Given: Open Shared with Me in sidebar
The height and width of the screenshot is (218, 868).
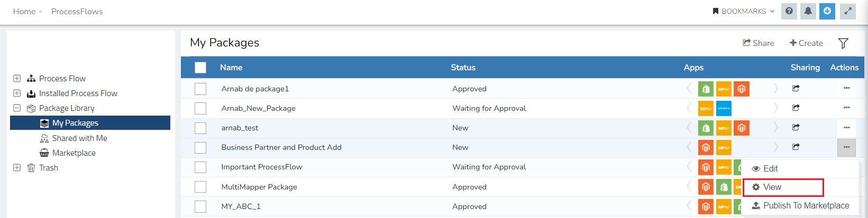Looking at the screenshot, I should click(79, 138).
